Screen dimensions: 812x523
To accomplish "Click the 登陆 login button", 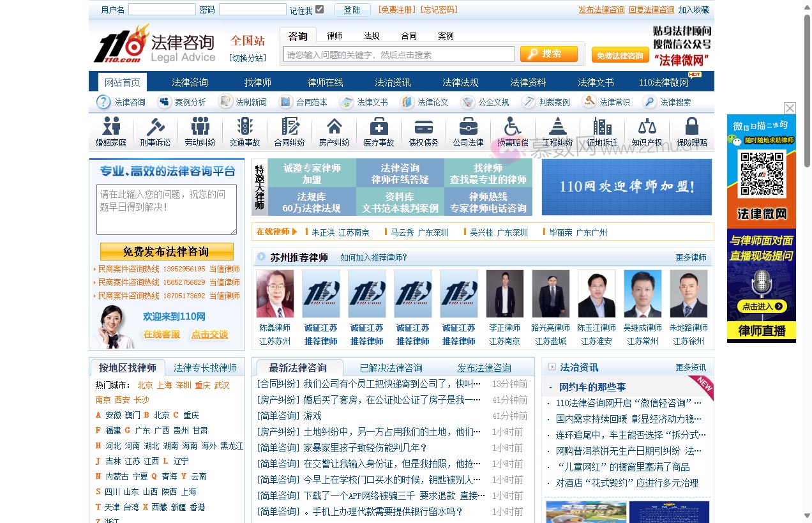I will click(352, 9).
